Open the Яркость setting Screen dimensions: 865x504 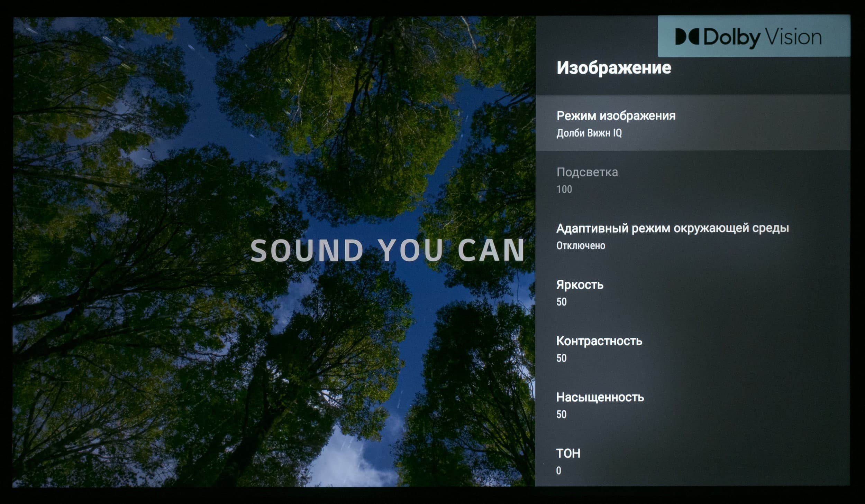[x=580, y=285]
